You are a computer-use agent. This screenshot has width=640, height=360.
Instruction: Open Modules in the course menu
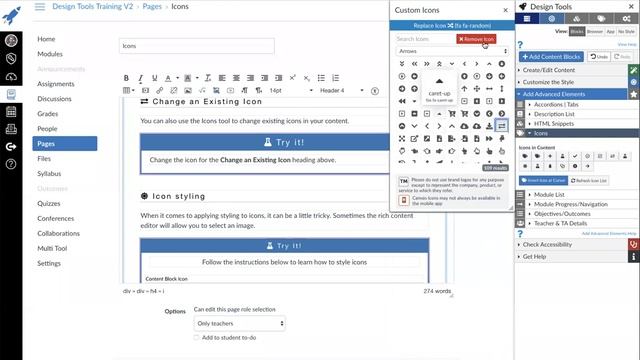pos(50,54)
